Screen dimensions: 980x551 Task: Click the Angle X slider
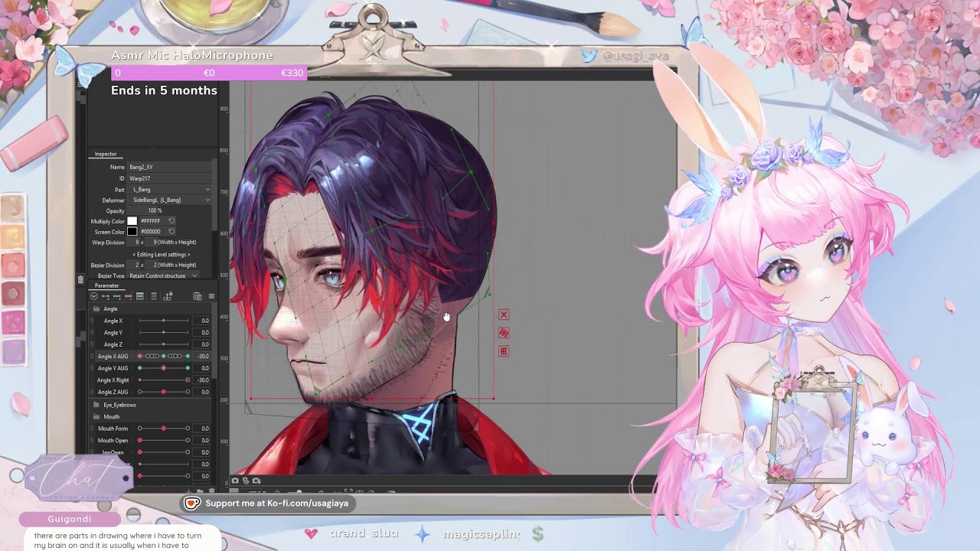coord(163,321)
